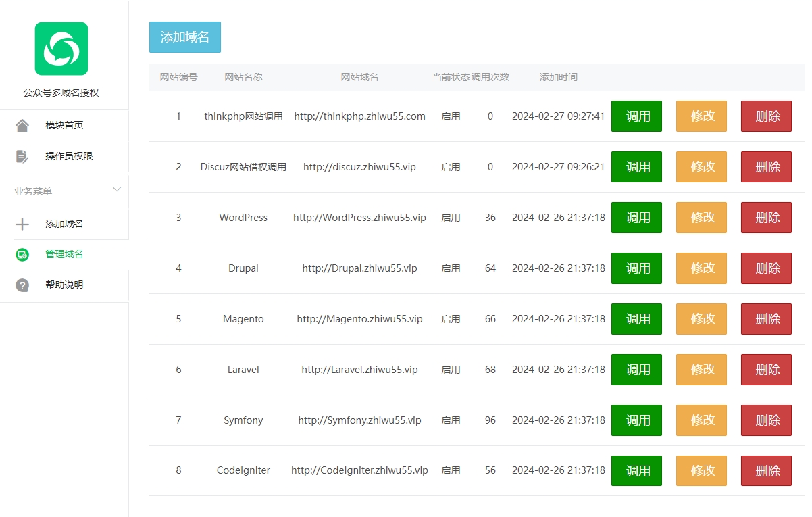Select 管理域名 in the sidebar menu

tap(64, 254)
